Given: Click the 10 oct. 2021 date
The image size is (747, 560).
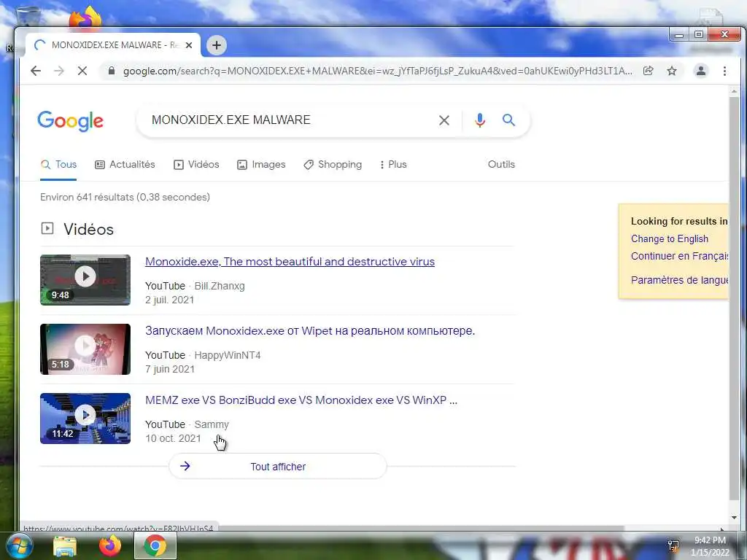Looking at the screenshot, I should coord(173,438).
